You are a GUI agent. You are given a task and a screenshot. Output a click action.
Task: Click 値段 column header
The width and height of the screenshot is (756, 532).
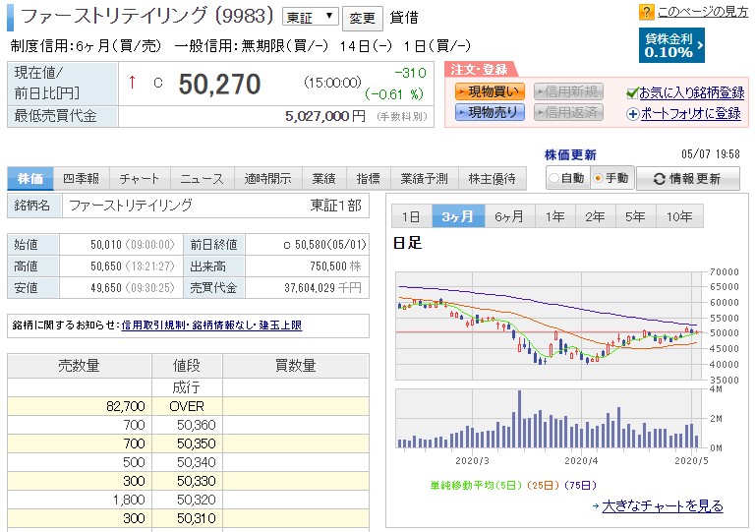pyautogui.click(x=187, y=366)
